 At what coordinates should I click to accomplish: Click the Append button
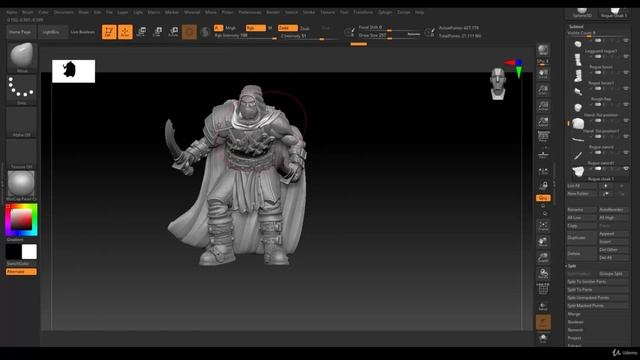click(613, 234)
